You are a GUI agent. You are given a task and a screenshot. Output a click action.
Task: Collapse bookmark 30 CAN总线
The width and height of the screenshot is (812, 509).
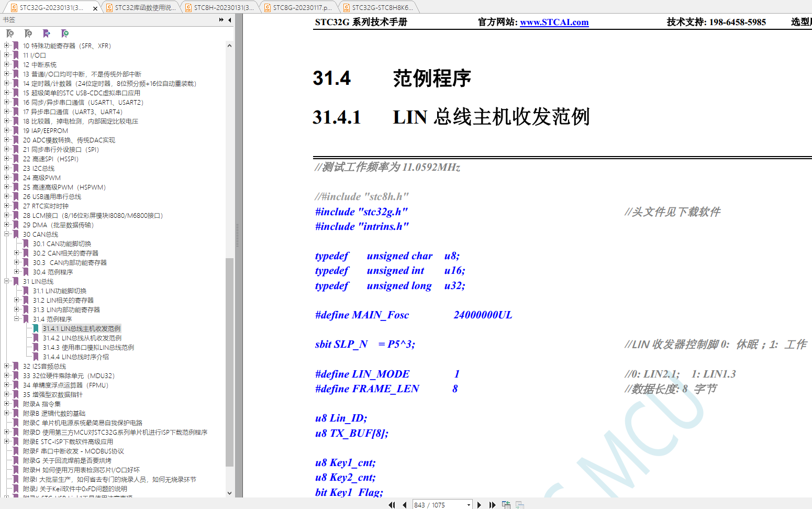click(x=7, y=234)
